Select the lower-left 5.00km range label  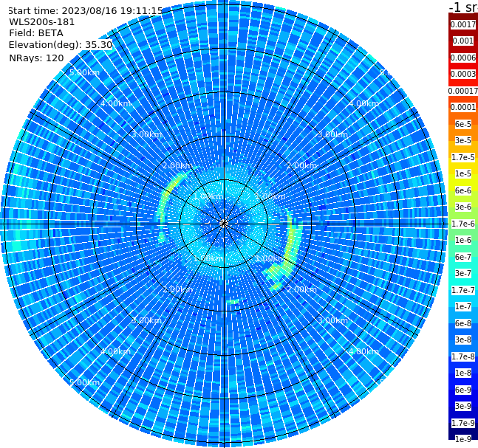pyautogui.click(x=84, y=382)
